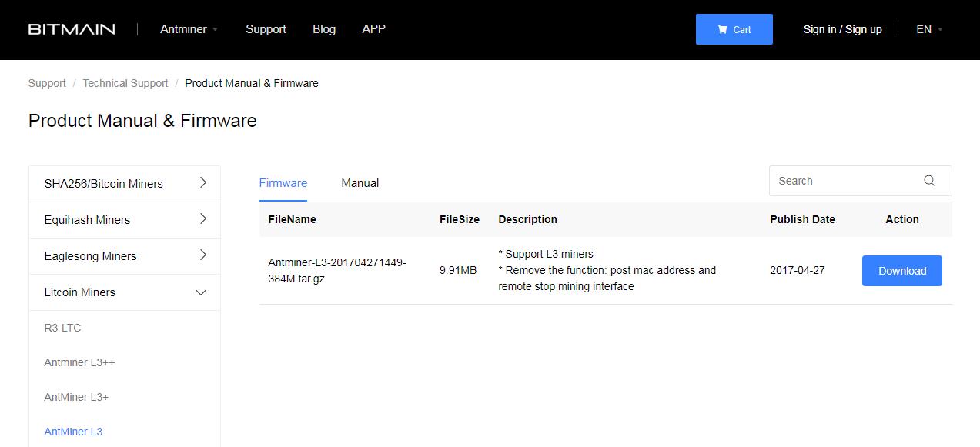The height and width of the screenshot is (447, 980).
Task: Click Sign in / Sign up
Action: 842,29
